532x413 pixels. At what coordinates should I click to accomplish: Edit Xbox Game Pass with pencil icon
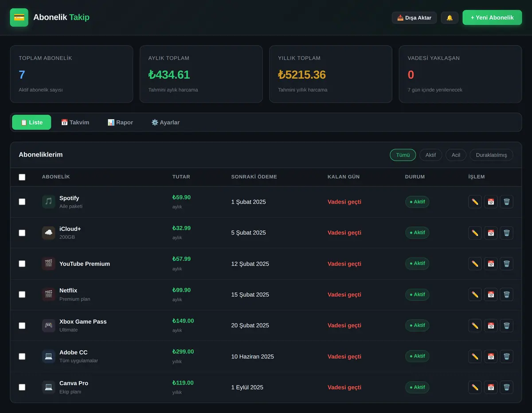(x=475, y=326)
